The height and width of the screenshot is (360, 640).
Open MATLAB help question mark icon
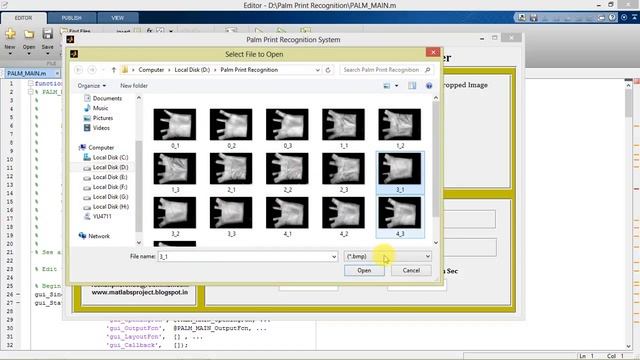pos(612,18)
